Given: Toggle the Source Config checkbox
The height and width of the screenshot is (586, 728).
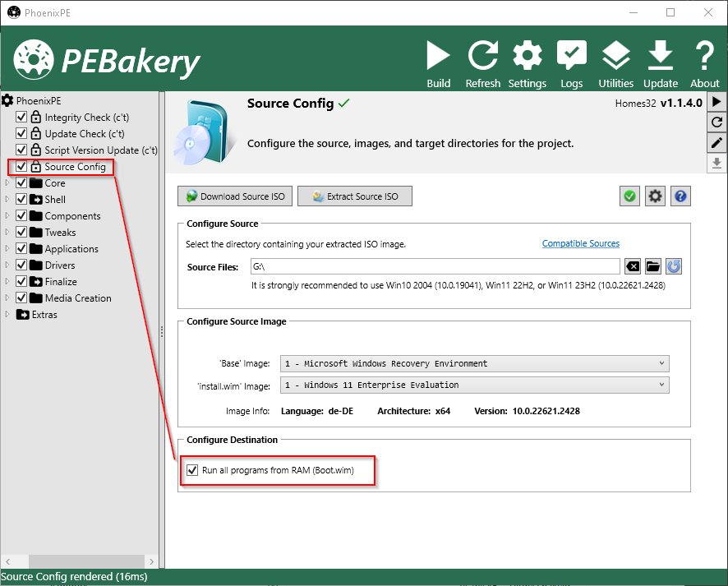Looking at the screenshot, I should (x=21, y=166).
